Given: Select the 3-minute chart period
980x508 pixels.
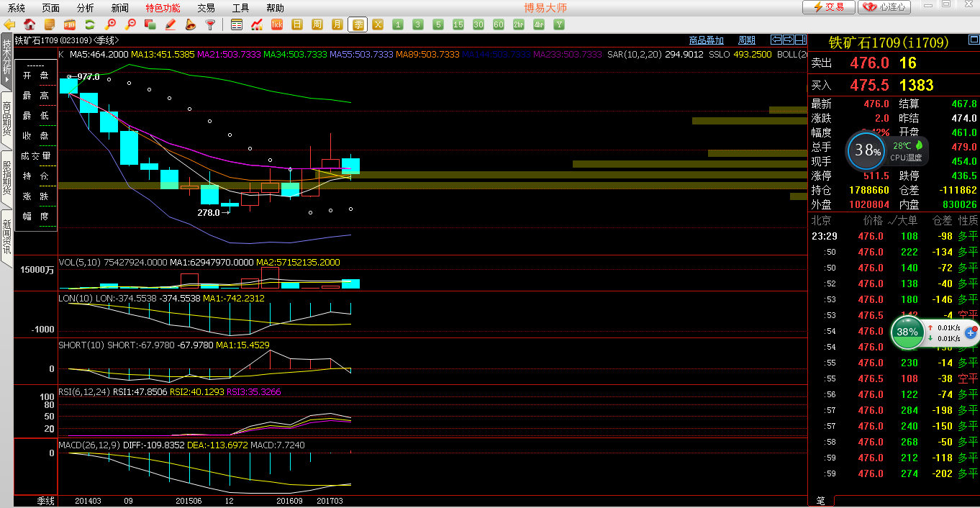Looking at the screenshot, I should tap(418, 24).
